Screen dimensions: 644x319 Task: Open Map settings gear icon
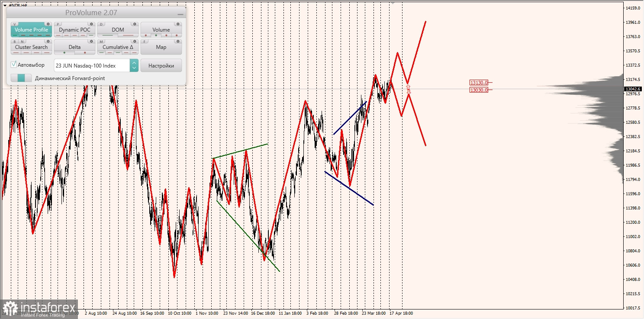(178, 42)
